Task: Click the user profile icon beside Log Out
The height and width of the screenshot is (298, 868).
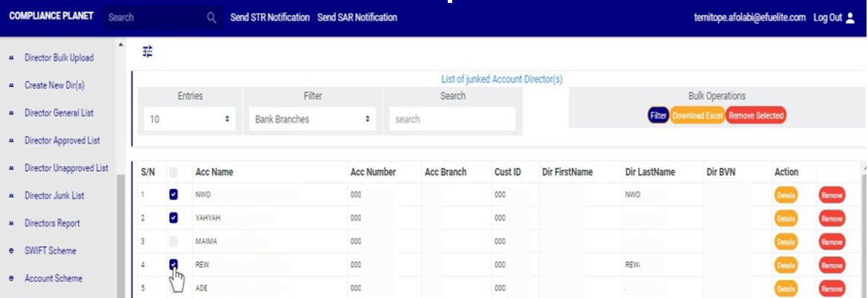Action: 851,18
